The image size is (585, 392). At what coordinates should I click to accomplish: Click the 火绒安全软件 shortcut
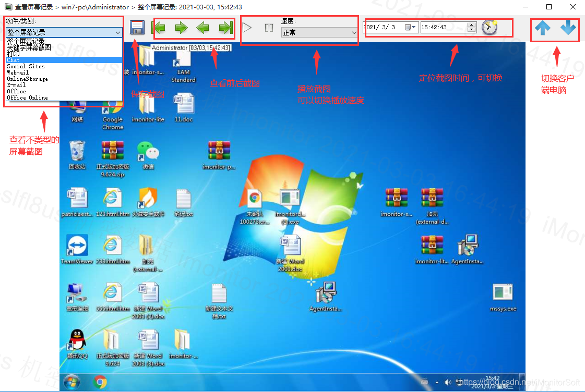148,202
